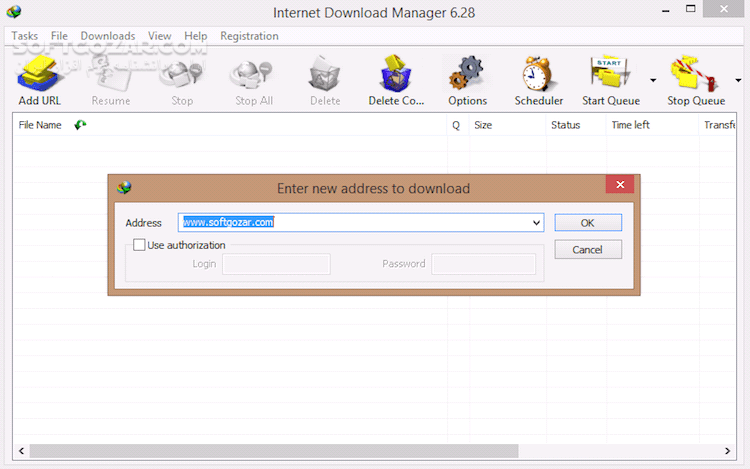Enable the Use authorization checkbox
This screenshot has width=750, height=469.
(139, 245)
